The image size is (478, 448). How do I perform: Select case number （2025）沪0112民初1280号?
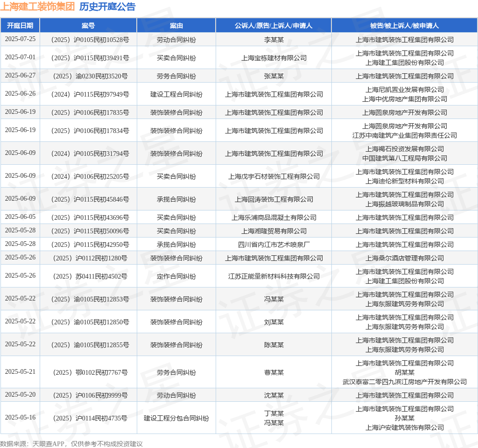click(x=90, y=258)
